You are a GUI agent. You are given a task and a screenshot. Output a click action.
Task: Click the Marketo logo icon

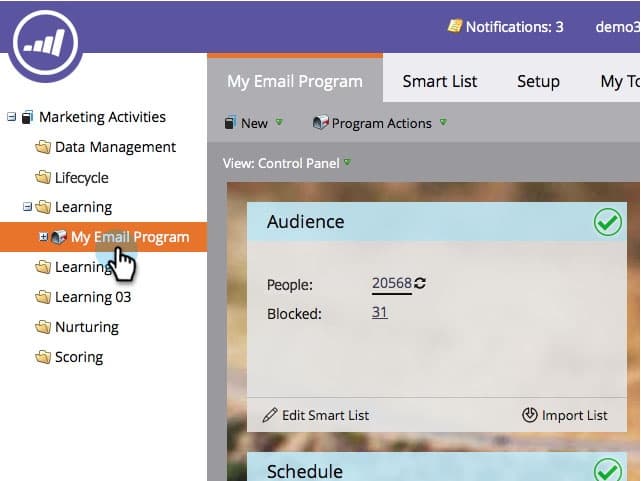[x=45, y=43]
